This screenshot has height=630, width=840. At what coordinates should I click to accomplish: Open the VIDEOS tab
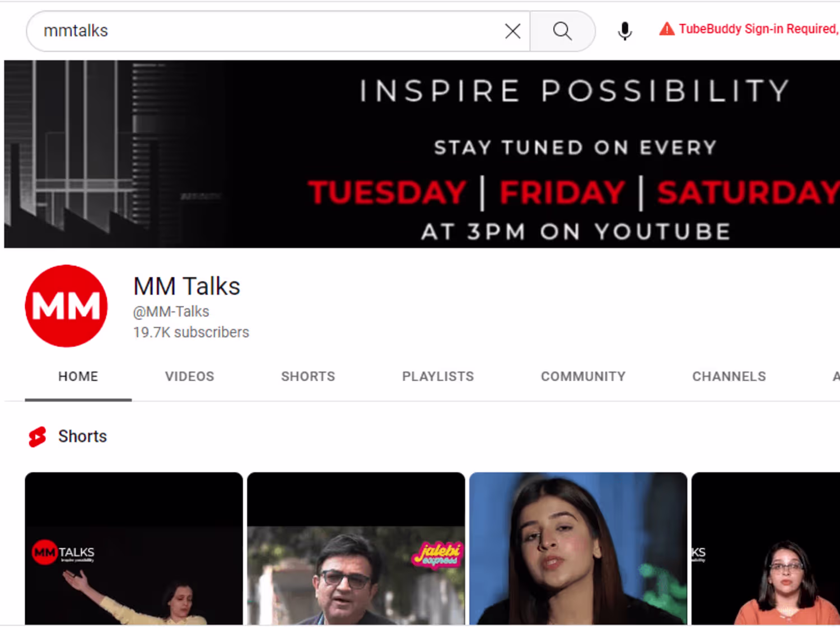189,376
